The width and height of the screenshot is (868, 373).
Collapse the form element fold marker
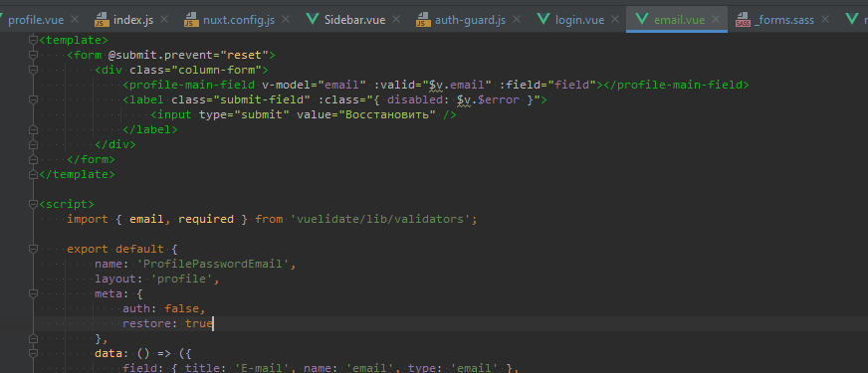[x=33, y=55]
